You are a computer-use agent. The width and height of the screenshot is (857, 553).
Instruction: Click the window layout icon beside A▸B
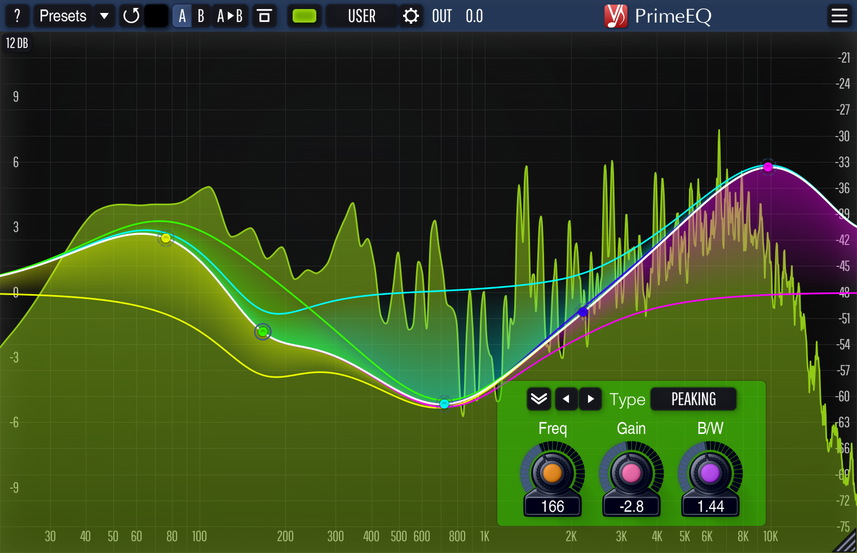(x=264, y=16)
